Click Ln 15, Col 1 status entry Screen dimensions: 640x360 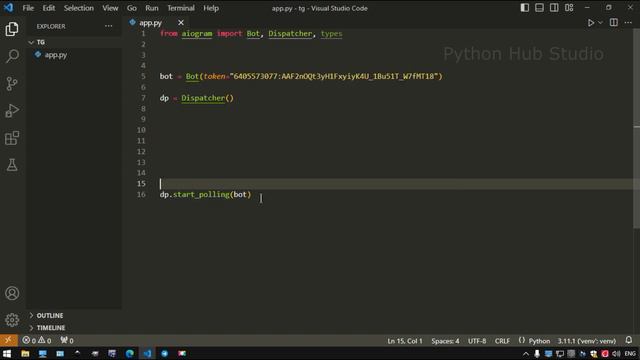point(404,341)
